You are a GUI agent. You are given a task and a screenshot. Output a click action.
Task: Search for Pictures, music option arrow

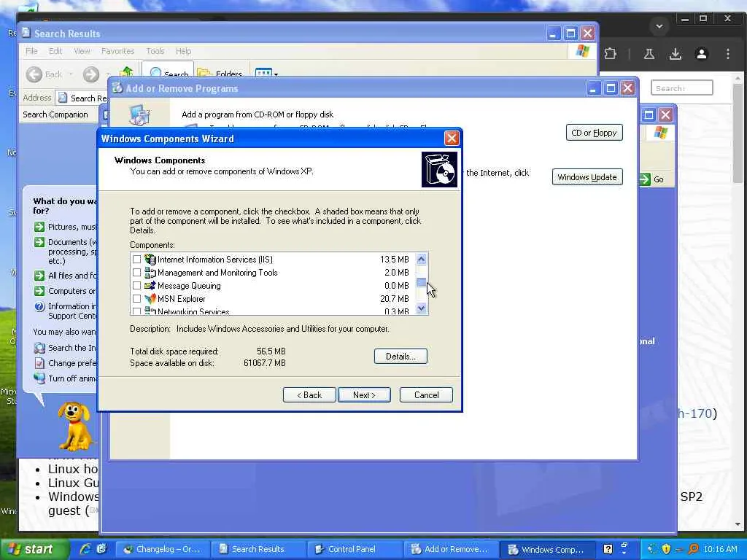point(39,227)
